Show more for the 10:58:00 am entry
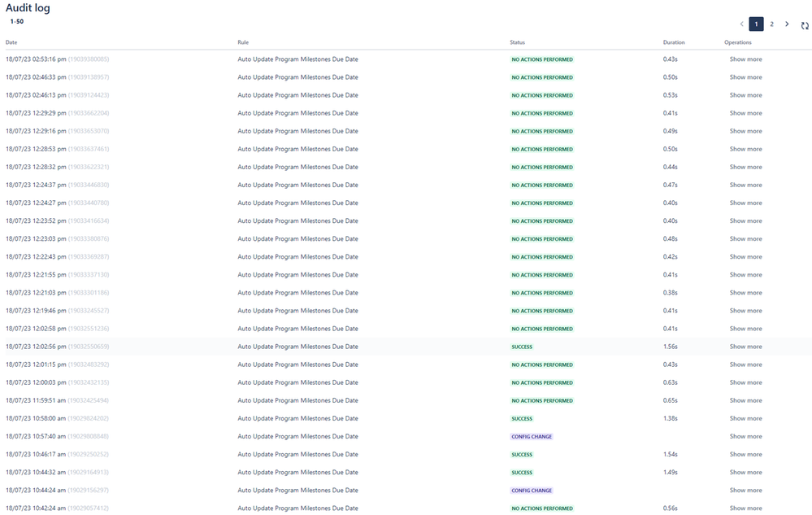This screenshot has height=515, width=812. click(x=745, y=419)
